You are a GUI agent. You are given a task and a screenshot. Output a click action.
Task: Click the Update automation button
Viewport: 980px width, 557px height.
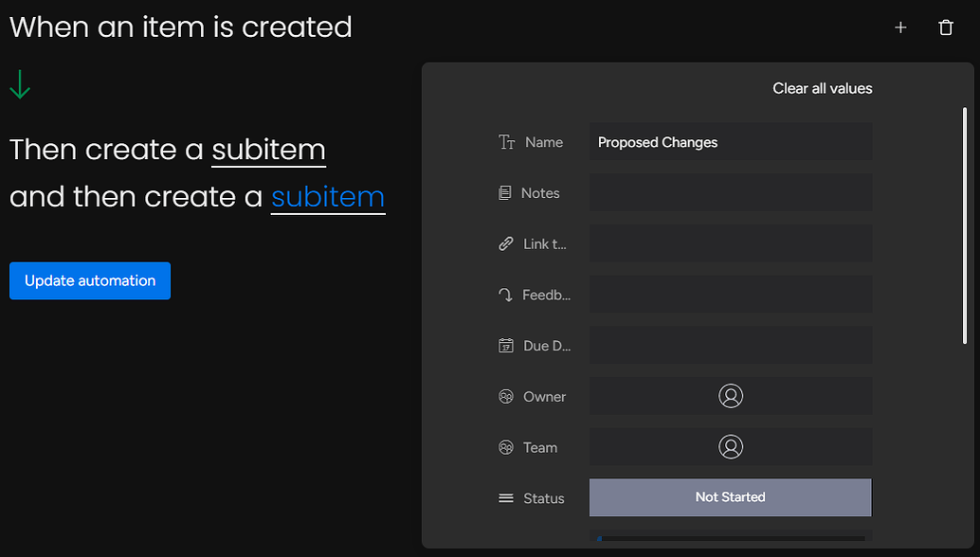click(x=89, y=280)
